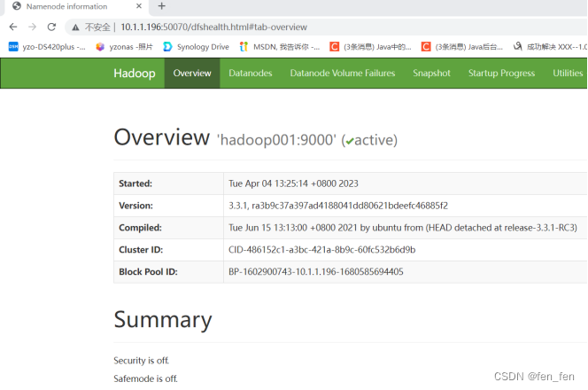Select the Block Pool ID value
588x390 pixels.
pyautogui.click(x=316, y=272)
